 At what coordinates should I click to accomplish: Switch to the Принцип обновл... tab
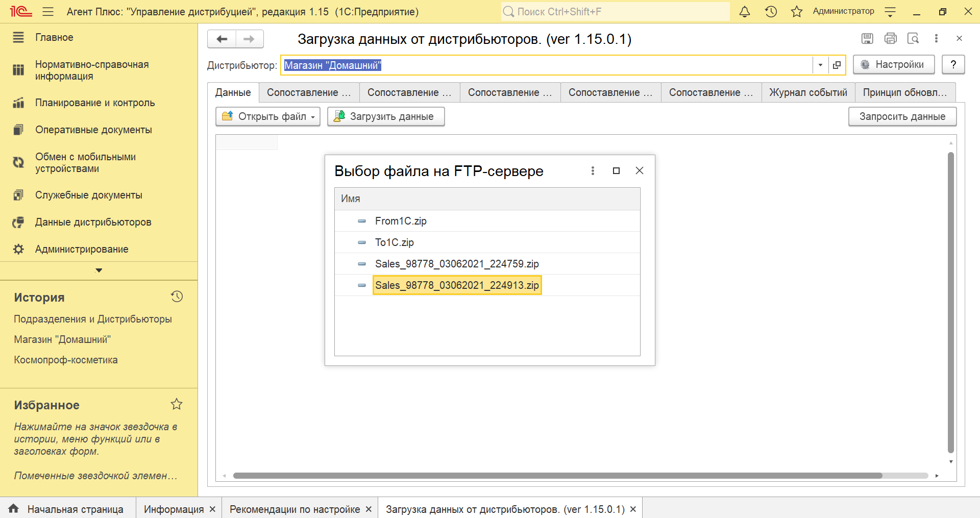pyautogui.click(x=905, y=92)
